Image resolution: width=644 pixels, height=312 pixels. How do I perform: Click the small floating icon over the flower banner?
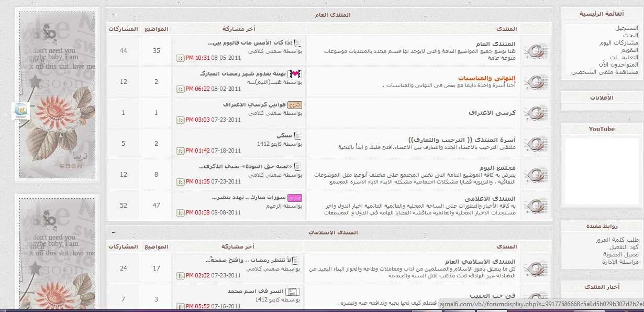click(20, 111)
